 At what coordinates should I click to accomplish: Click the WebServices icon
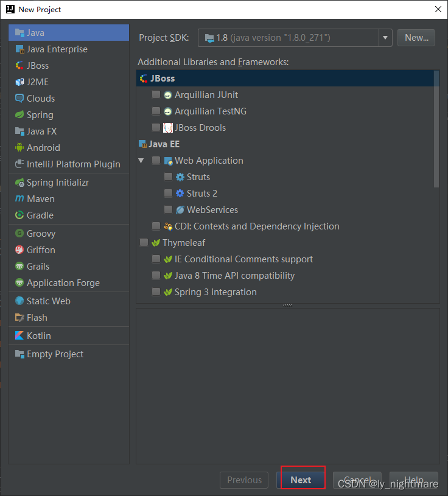[x=180, y=210]
